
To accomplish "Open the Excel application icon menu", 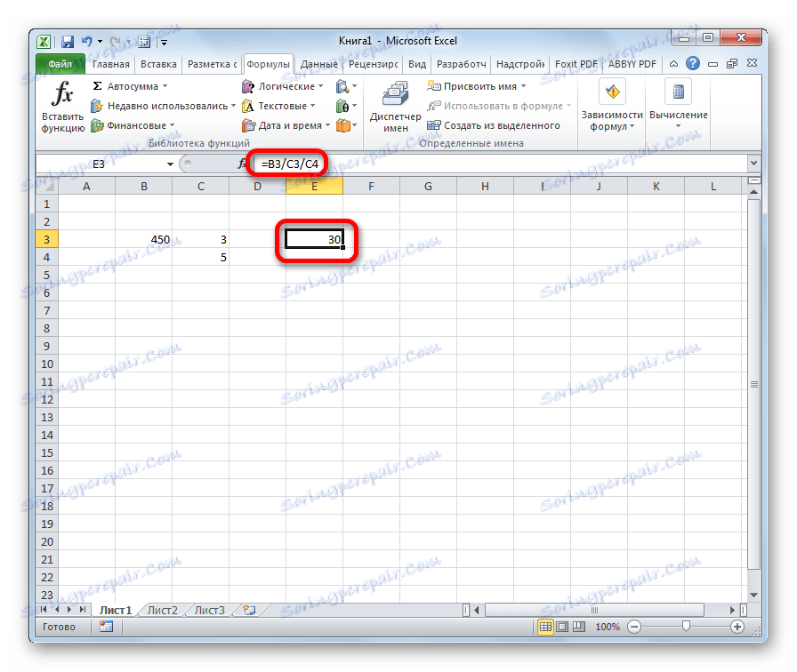I will tap(44, 42).
